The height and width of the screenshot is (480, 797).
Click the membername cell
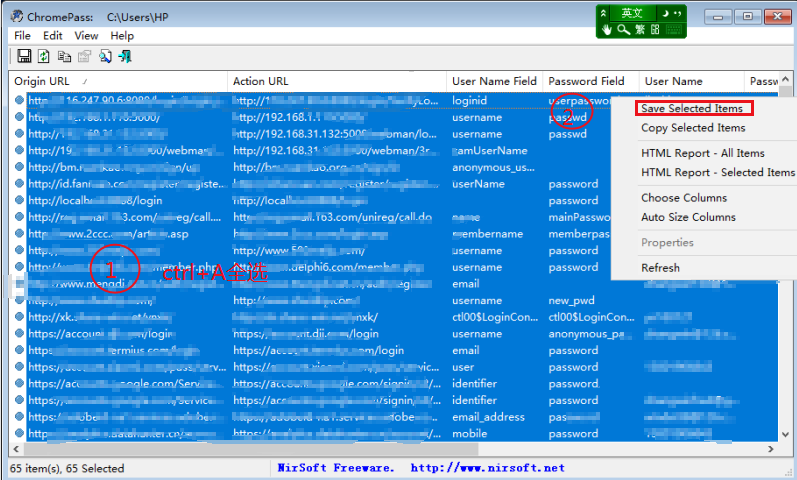tap(487, 234)
